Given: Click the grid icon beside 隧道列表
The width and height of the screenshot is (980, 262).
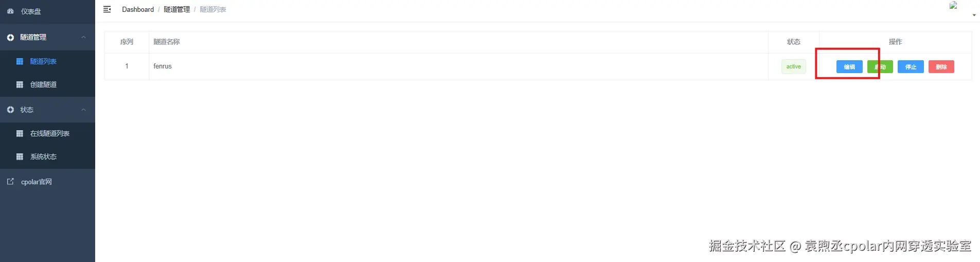Looking at the screenshot, I should (x=20, y=61).
